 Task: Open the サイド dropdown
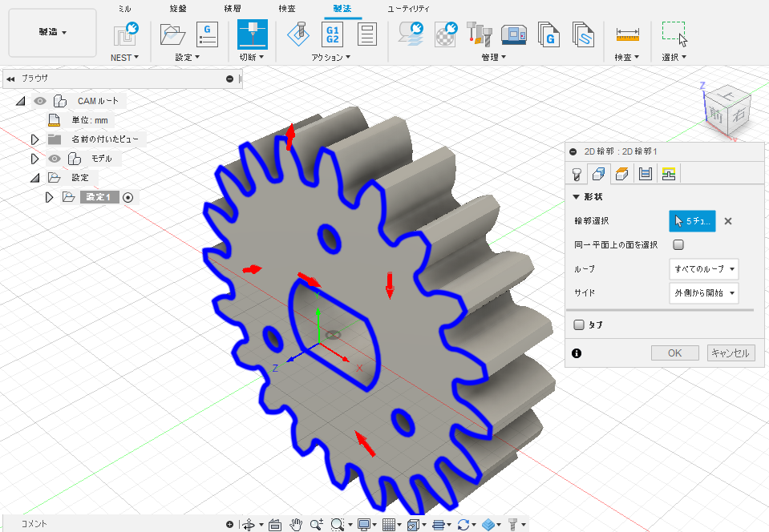tap(704, 293)
